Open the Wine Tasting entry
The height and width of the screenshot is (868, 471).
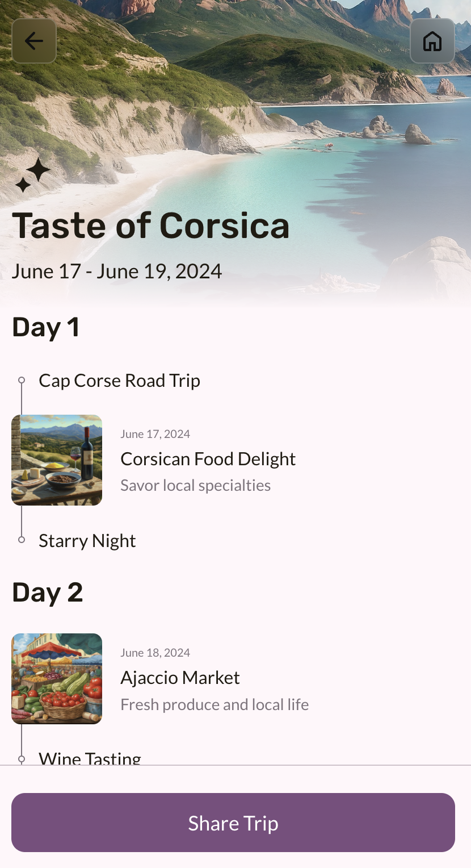click(x=90, y=758)
